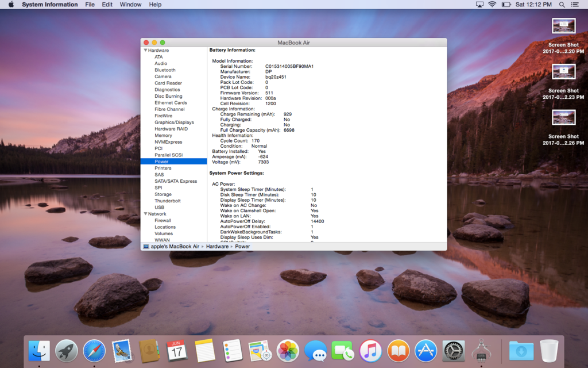Open Notes icon in Dock
The width and height of the screenshot is (588, 368).
204,351
